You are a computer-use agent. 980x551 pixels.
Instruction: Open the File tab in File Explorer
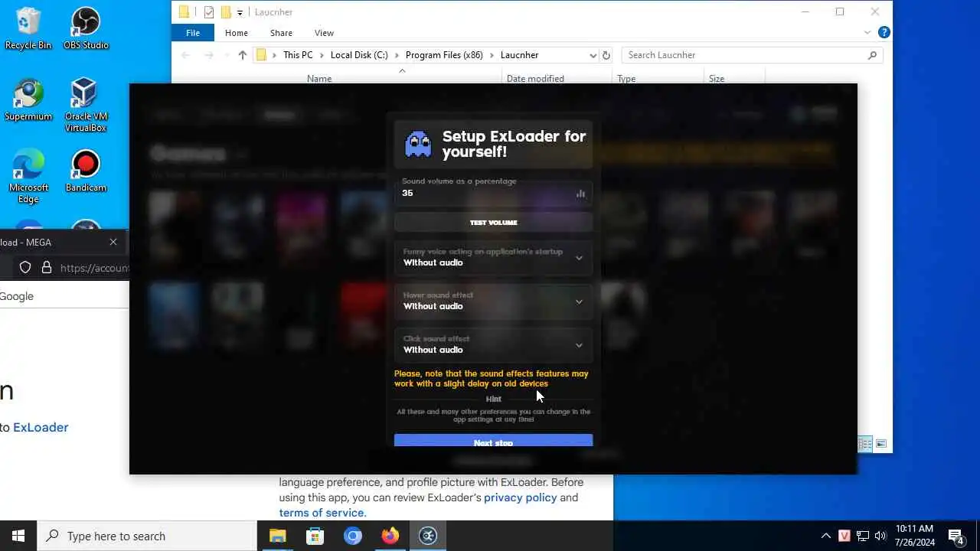coord(193,33)
